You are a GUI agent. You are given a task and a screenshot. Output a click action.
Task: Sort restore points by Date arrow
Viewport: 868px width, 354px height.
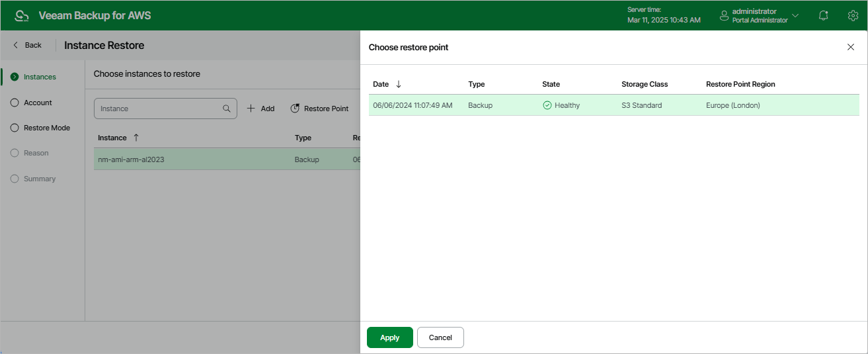click(399, 84)
